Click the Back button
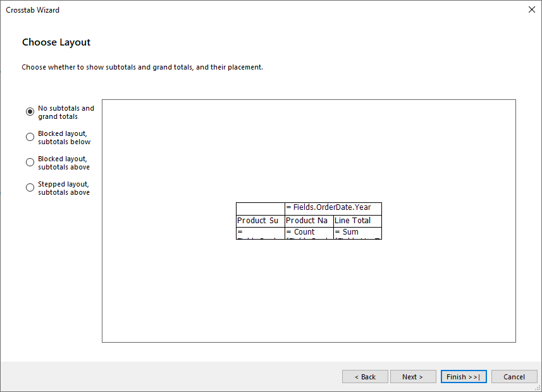This screenshot has width=542, height=392. pyautogui.click(x=365, y=376)
